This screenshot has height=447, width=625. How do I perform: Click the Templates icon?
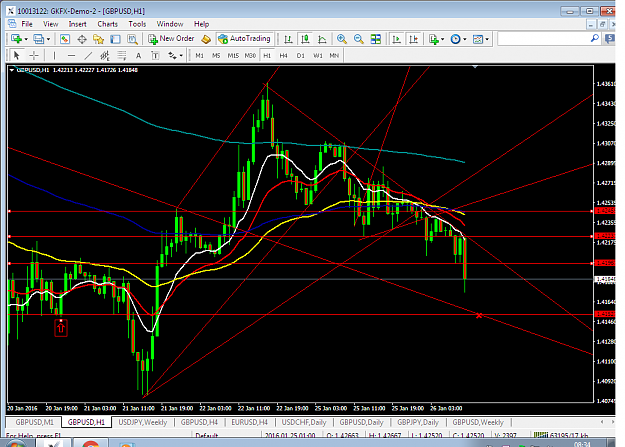478,39
